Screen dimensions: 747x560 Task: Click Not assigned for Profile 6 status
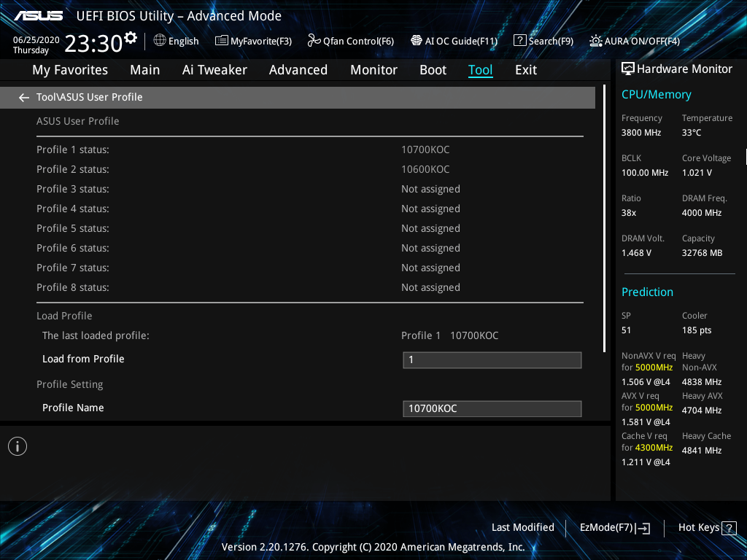430,249
